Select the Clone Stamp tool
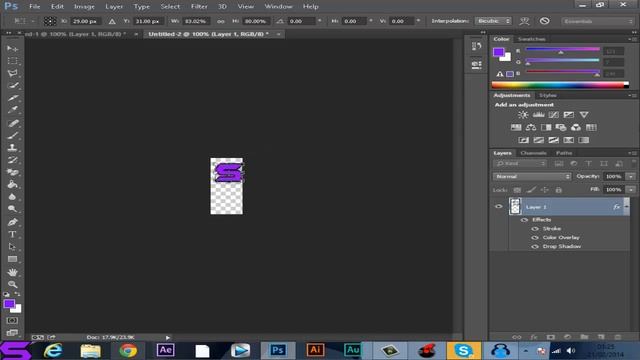640x360 pixels. coord(12,147)
